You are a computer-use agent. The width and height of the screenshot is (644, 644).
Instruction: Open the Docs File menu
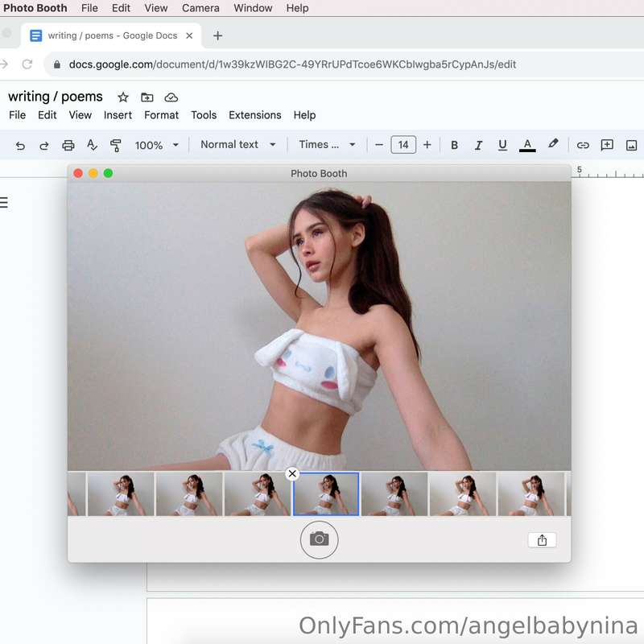17,115
